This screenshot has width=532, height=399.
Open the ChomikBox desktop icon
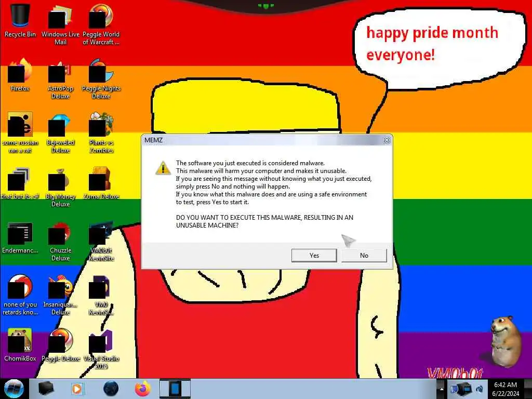tap(20, 344)
